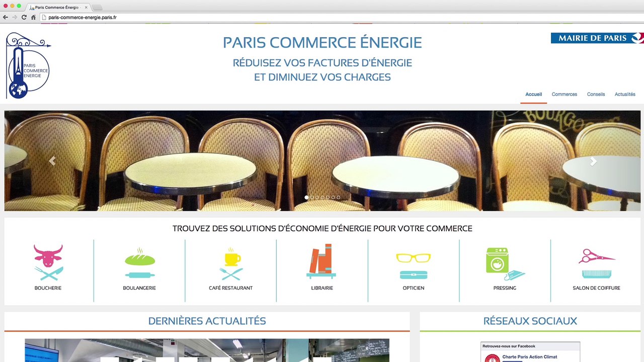Click the DERNIÈRES ACTUALITÉS heading

coord(207,321)
